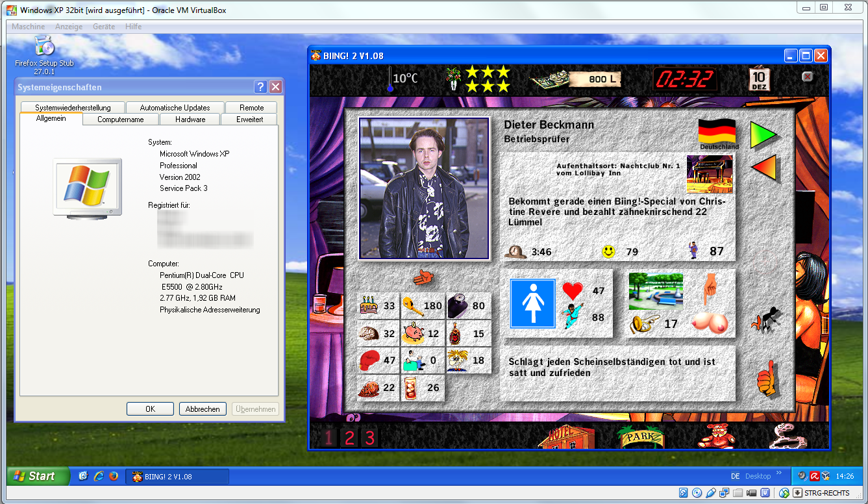The image size is (868, 504).
Task: Click the fly icon on the right edge
Action: [x=765, y=318]
